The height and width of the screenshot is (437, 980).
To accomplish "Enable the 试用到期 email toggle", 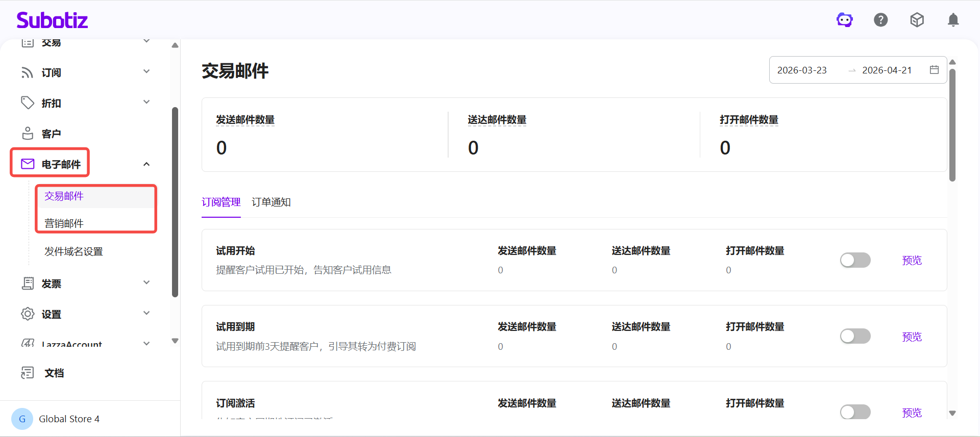I will coord(855,336).
